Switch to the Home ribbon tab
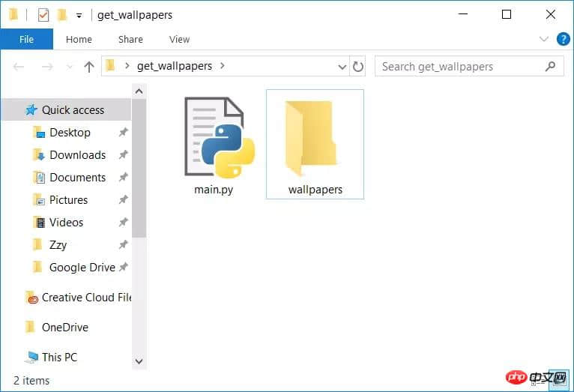 [79, 39]
